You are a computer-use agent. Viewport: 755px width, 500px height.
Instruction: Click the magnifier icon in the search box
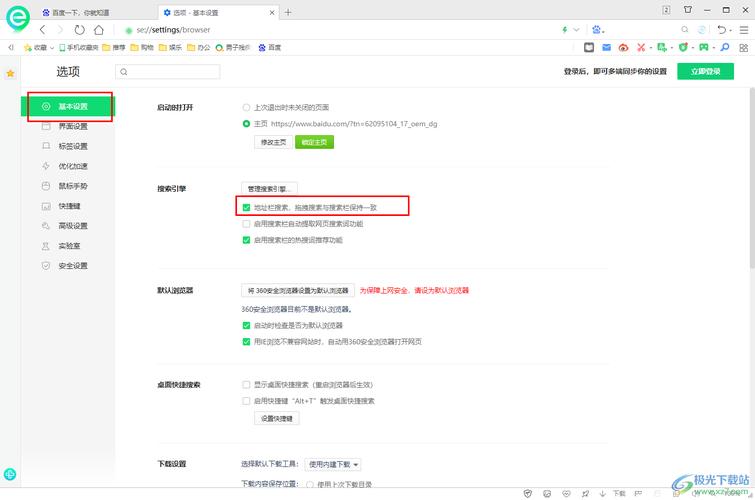[x=685, y=30]
